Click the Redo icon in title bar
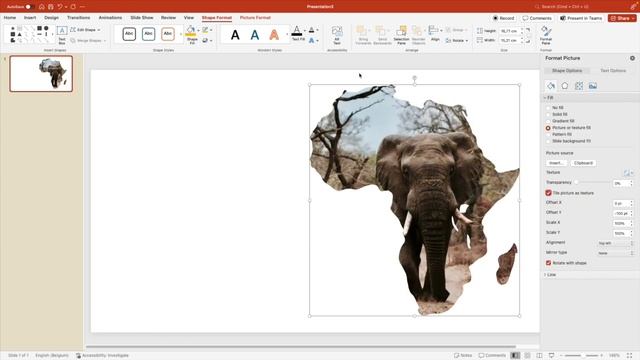Screen dimensions: 640x360 [x=73, y=7]
